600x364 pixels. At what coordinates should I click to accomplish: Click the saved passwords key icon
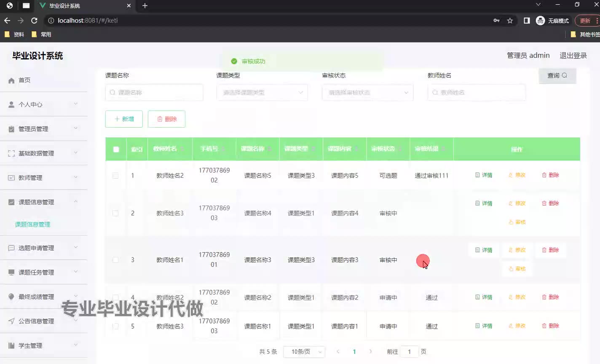pos(496,20)
